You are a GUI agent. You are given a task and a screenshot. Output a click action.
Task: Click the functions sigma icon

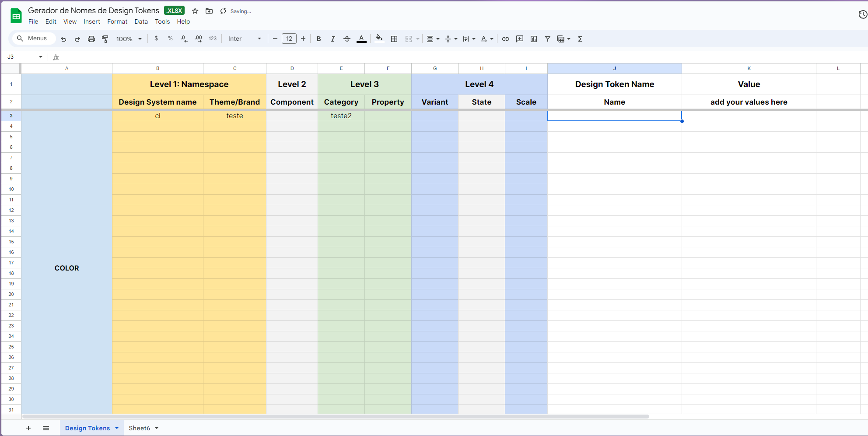580,39
